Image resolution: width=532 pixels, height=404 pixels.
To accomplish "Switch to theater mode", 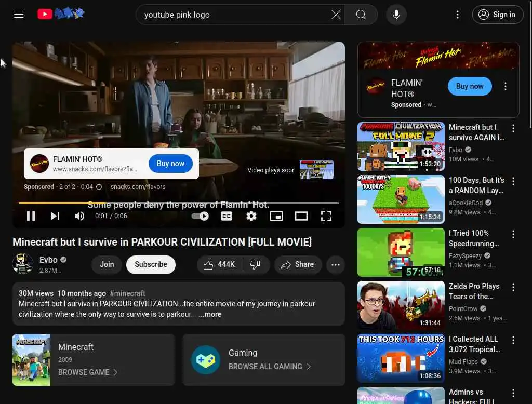I will pyautogui.click(x=301, y=216).
